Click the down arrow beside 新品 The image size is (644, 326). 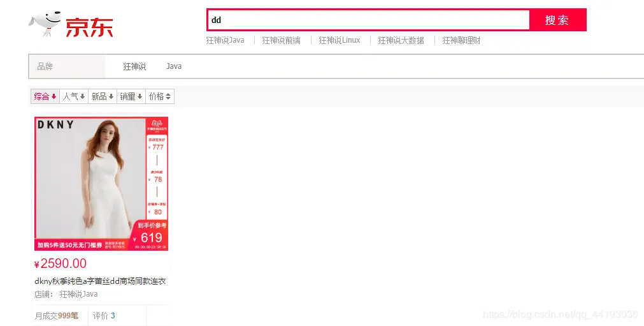pyautogui.click(x=111, y=96)
